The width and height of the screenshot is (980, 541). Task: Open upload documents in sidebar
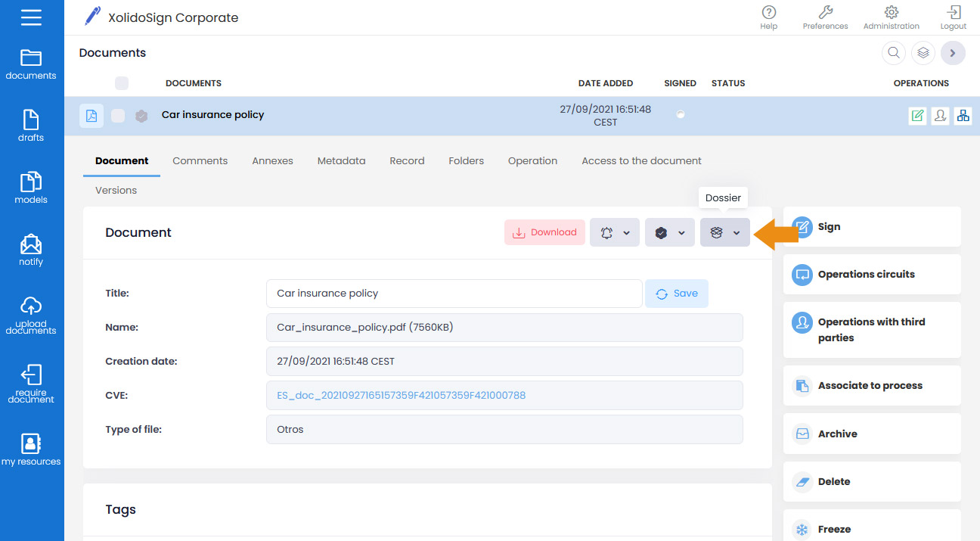(31, 316)
